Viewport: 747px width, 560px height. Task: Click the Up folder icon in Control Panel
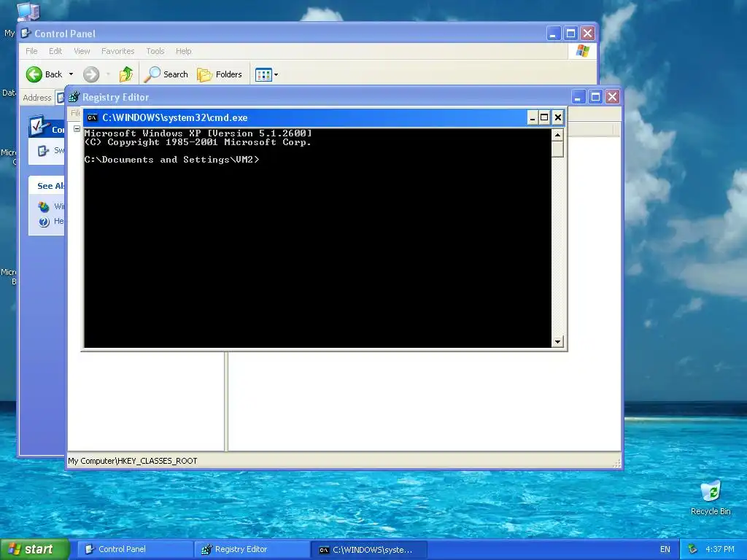[x=125, y=74]
